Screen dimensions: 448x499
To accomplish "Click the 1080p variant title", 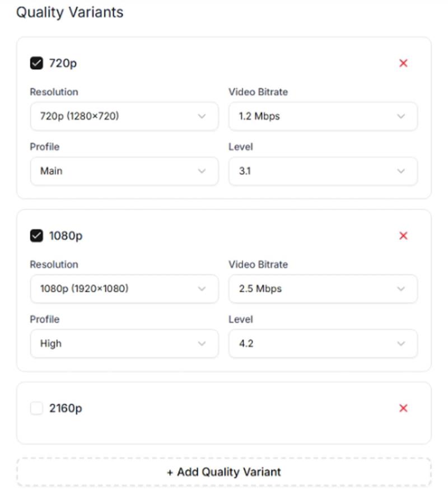I will [x=66, y=236].
